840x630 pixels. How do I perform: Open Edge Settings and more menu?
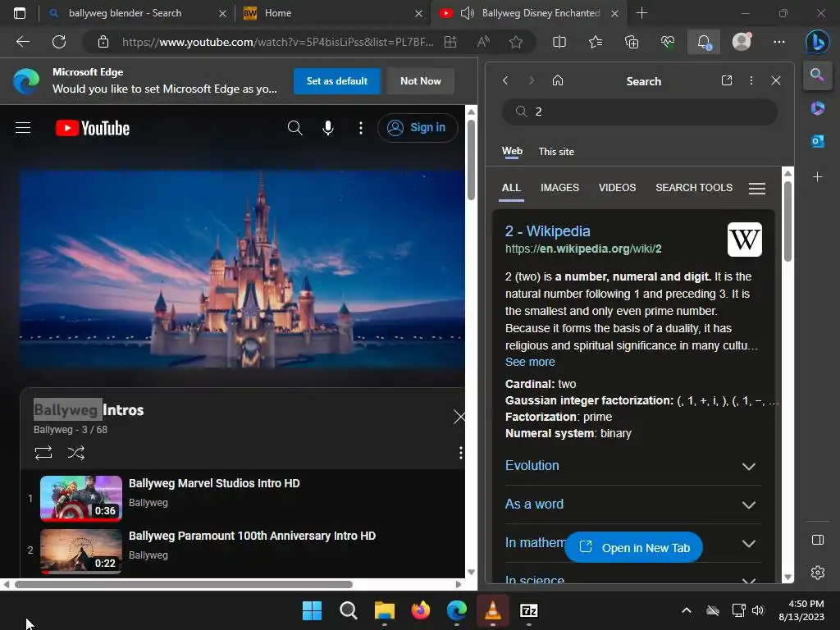tap(779, 42)
